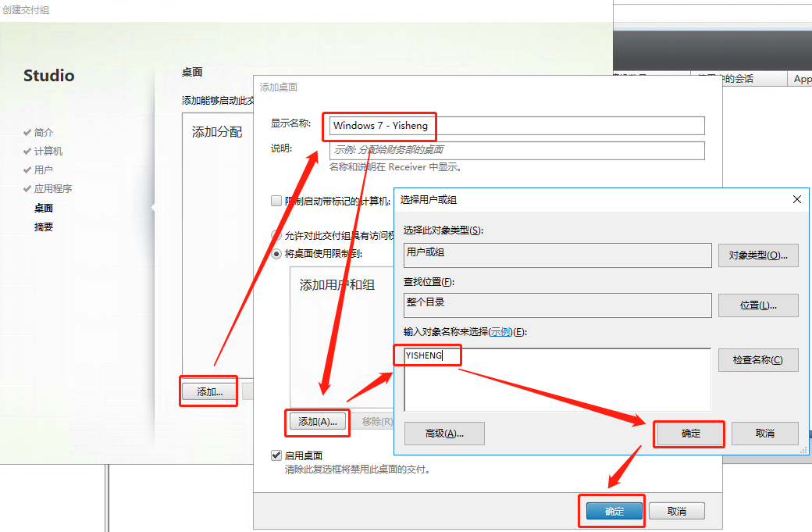Click the 添加... button under 桌面 page
The image size is (812, 532).
[x=208, y=391]
